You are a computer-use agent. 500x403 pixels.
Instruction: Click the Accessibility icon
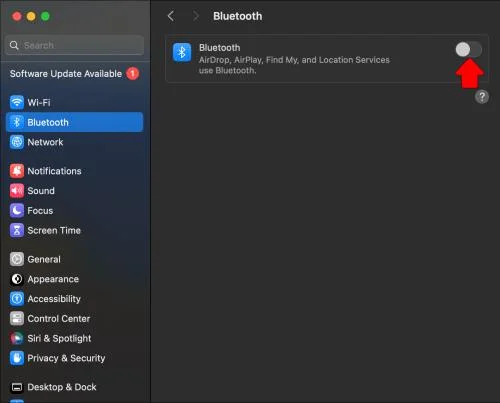click(17, 299)
